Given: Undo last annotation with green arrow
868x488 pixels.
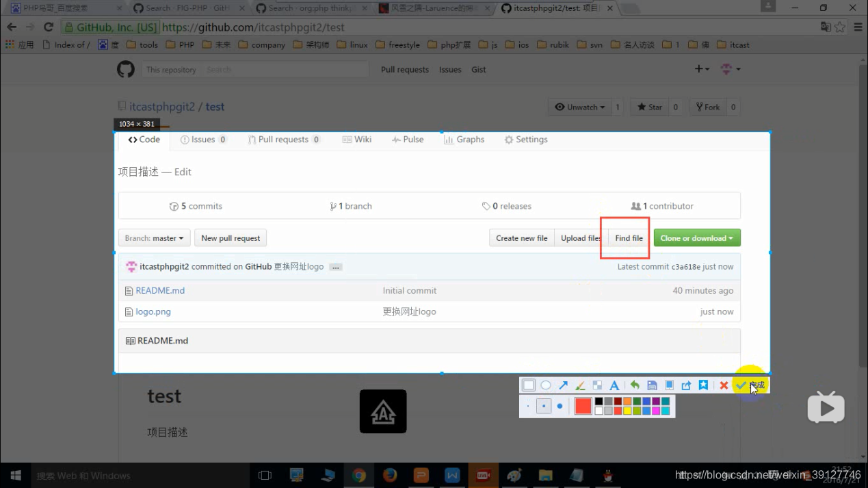Looking at the screenshot, I should click(x=635, y=385).
